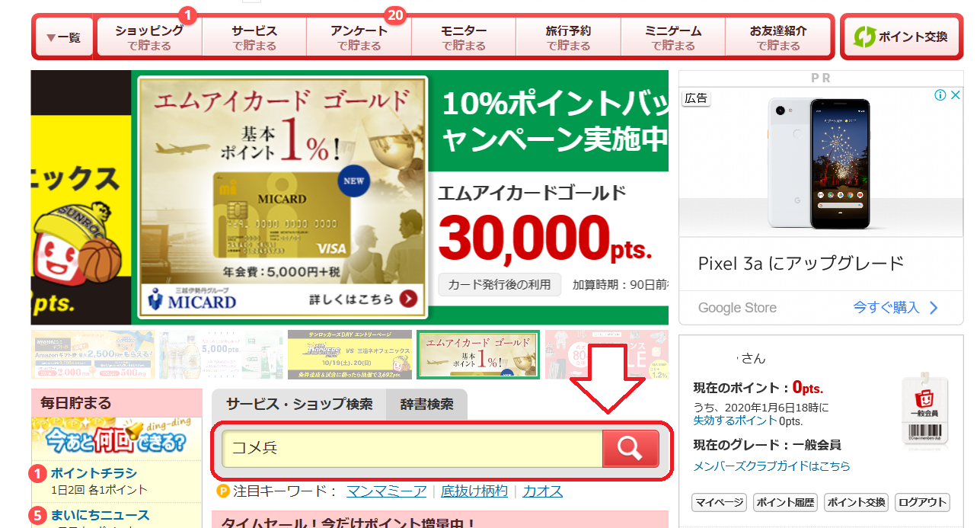Click the blue arrow beside 今すぐ購入
This screenshot has height=528, width=980.
pos(934,308)
